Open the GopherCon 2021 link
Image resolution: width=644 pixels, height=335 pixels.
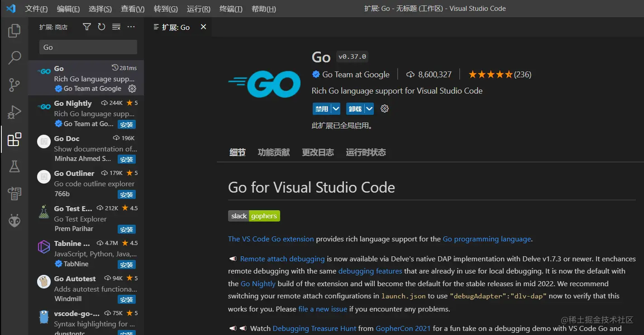(x=403, y=328)
